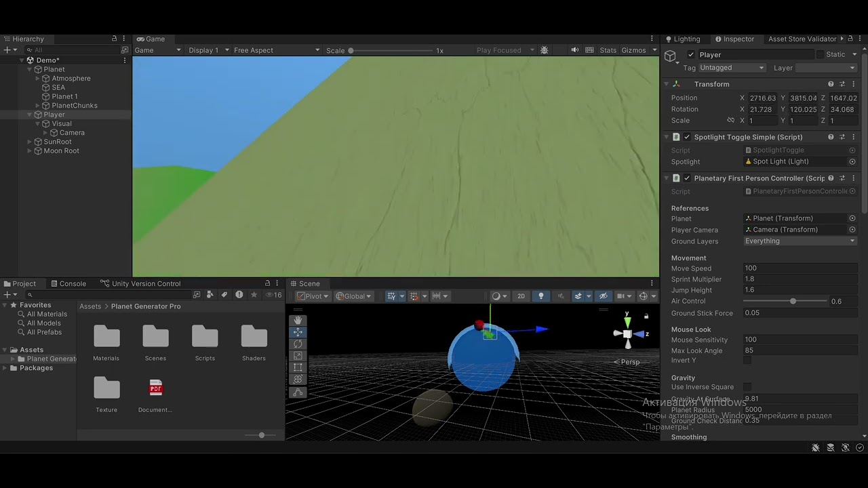Open the Pivot handle position dropdown
The width and height of the screenshot is (868, 488).
point(313,296)
